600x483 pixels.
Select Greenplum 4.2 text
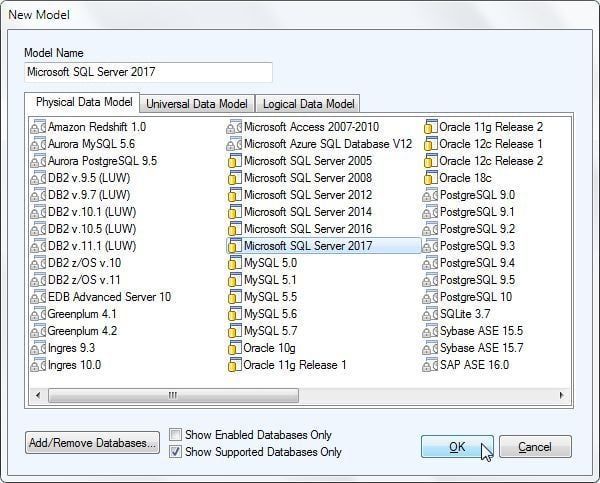(82, 331)
